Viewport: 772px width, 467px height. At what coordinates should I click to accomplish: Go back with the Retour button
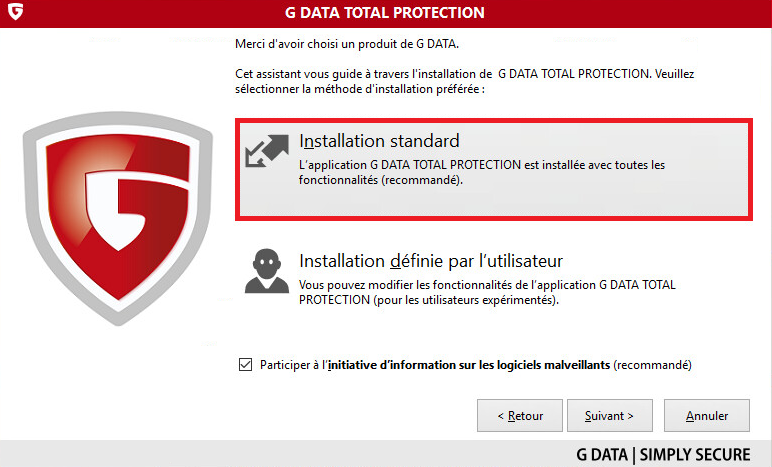[520, 416]
